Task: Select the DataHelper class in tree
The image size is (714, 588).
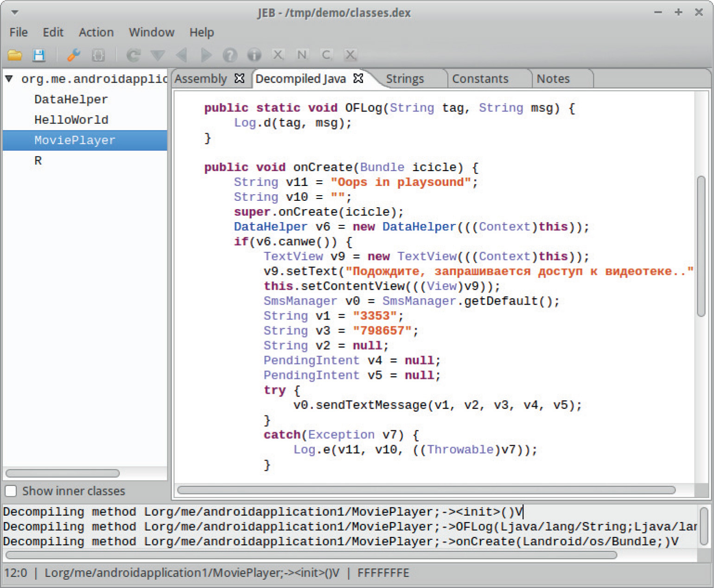Action: (x=71, y=99)
